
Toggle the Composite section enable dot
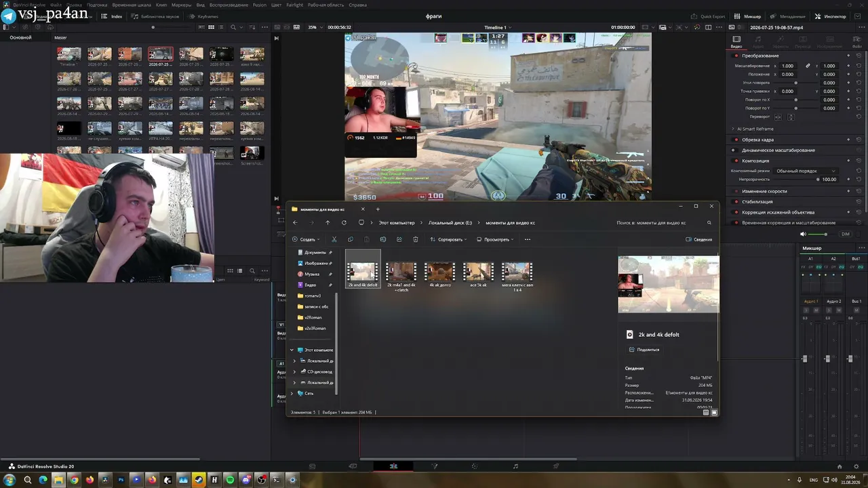pos(736,161)
